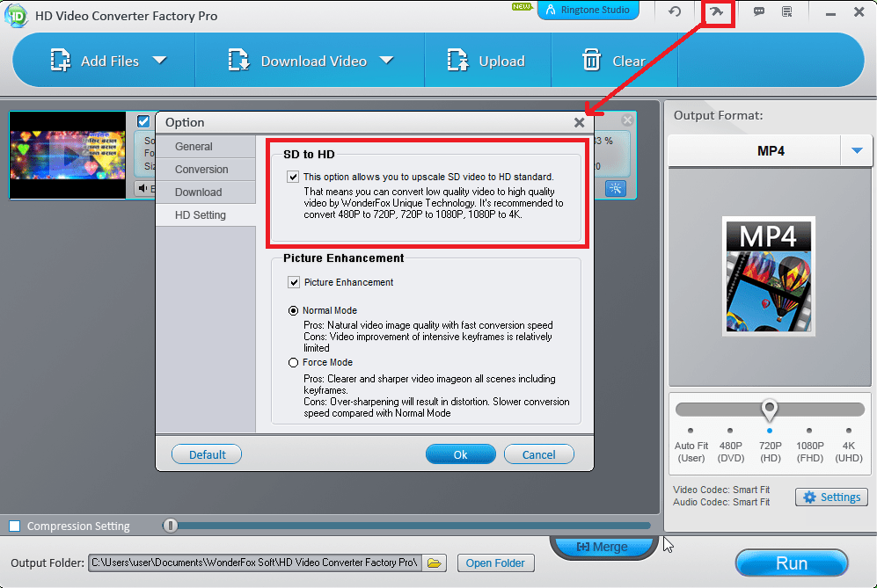Click the Audio Codec: Smart Fit text
The width and height of the screenshot is (877, 588).
click(721, 502)
